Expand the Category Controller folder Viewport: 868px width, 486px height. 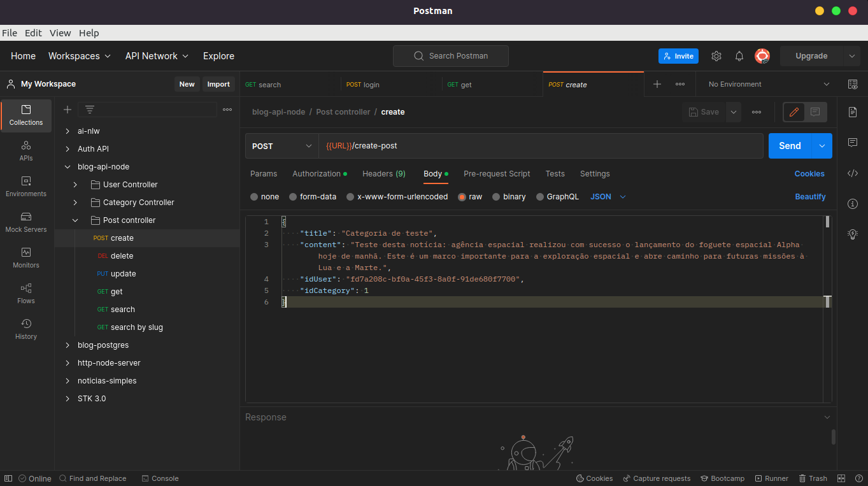(75, 203)
